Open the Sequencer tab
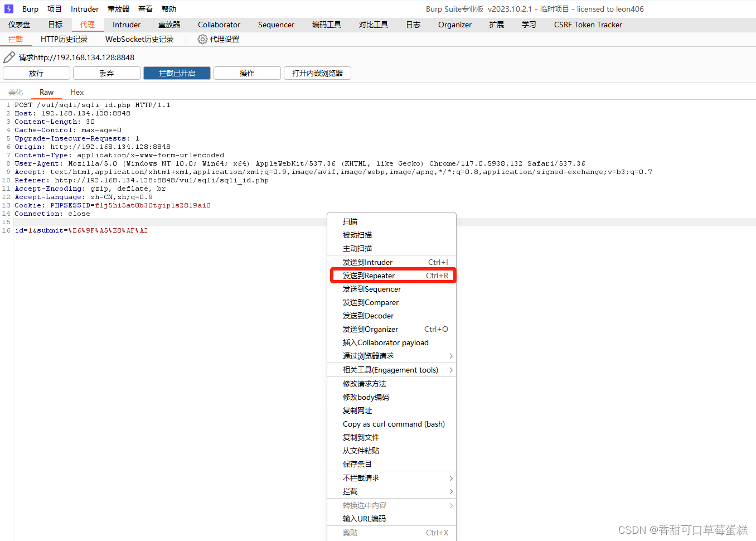 pos(276,25)
